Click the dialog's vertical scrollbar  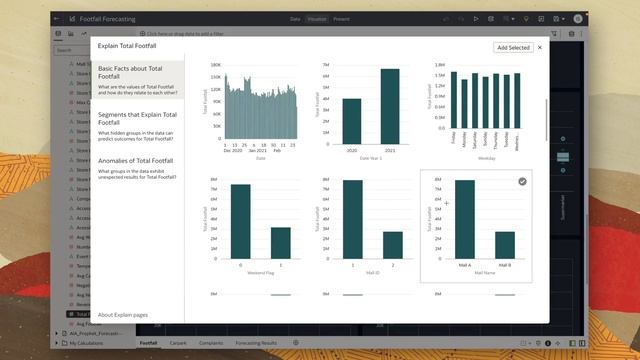[546, 120]
